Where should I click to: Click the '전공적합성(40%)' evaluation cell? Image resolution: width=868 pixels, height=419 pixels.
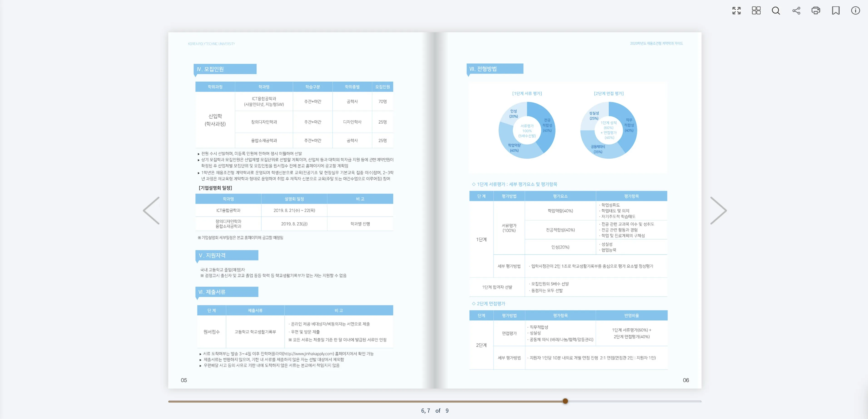pyautogui.click(x=560, y=230)
